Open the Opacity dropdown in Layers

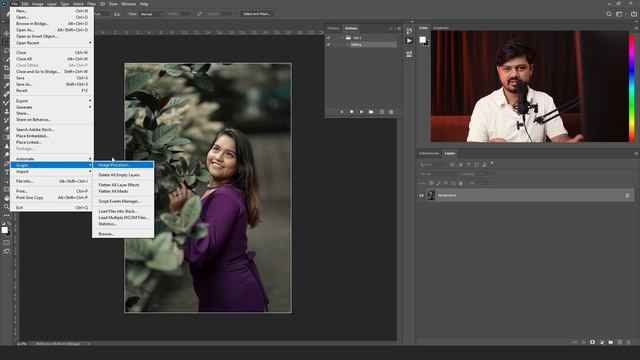coord(483,174)
